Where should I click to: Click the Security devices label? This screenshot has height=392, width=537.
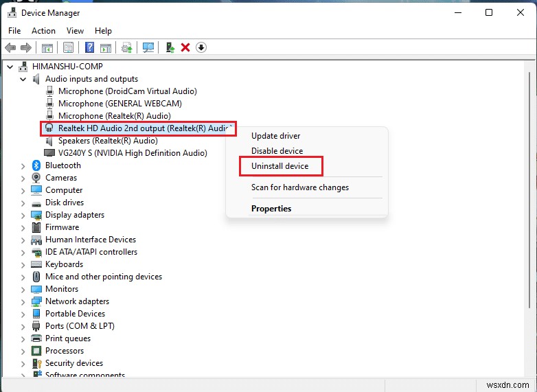74,363
